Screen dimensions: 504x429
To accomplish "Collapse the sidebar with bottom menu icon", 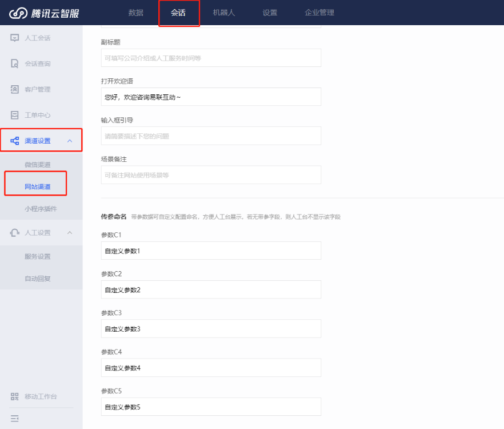I will [15, 418].
